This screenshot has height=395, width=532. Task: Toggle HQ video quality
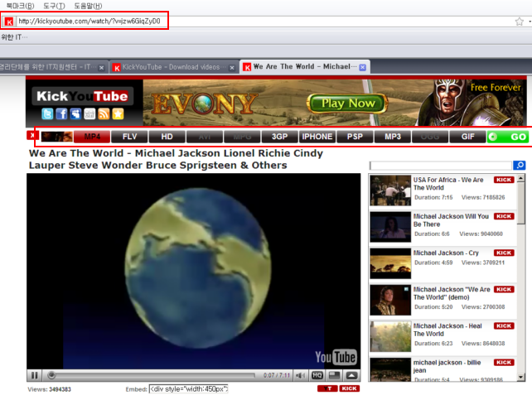click(x=317, y=375)
